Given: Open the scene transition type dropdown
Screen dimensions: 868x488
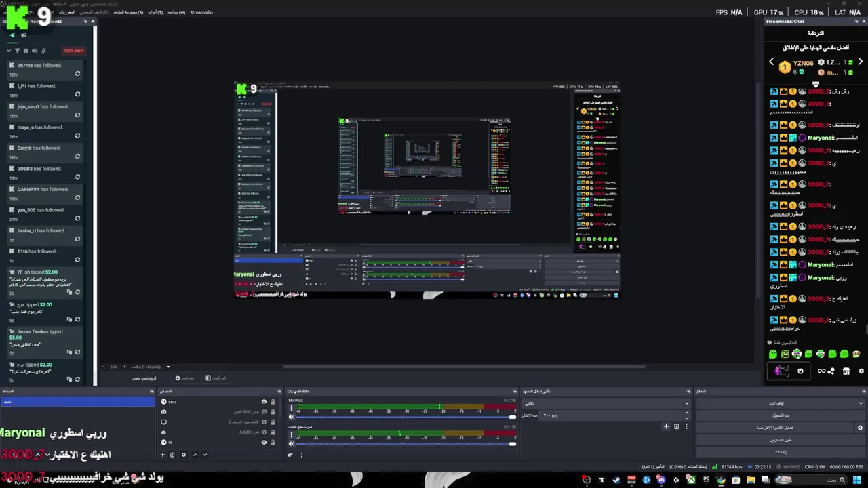Looking at the screenshot, I should 606,403.
